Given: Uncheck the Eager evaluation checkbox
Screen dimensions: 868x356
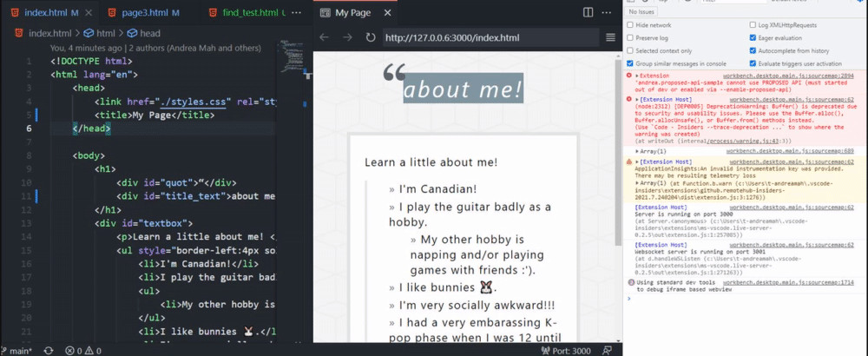Looking at the screenshot, I should point(753,37).
